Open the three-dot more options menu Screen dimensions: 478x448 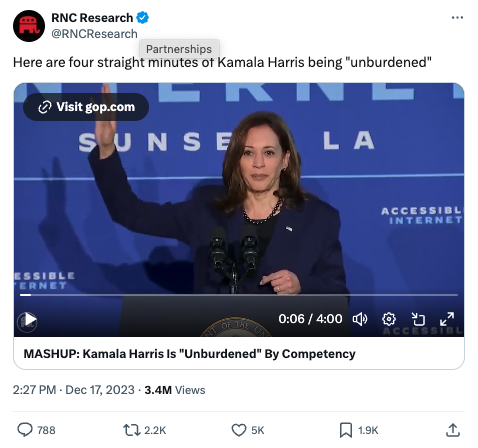point(457,17)
